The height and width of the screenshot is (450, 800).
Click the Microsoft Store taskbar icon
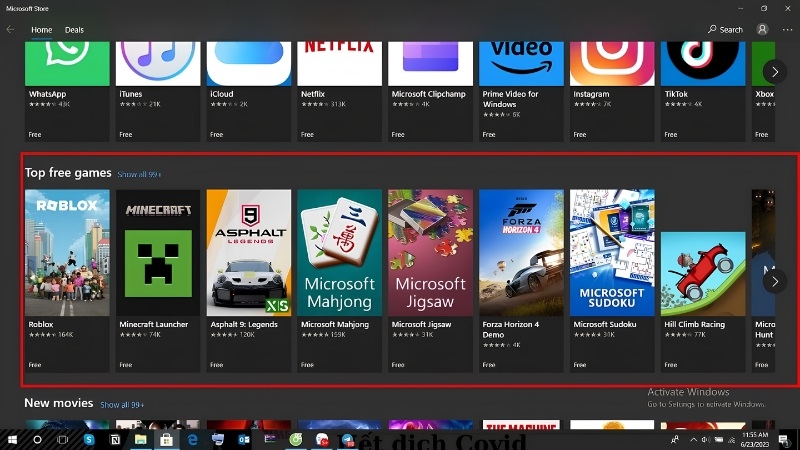point(166,439)
